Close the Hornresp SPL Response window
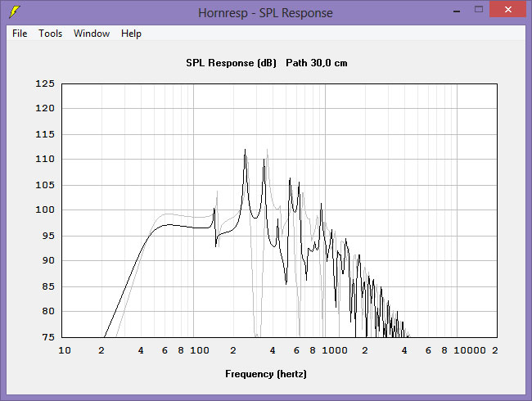This screenshot has width=532, height=401. (x=508, y=10)
